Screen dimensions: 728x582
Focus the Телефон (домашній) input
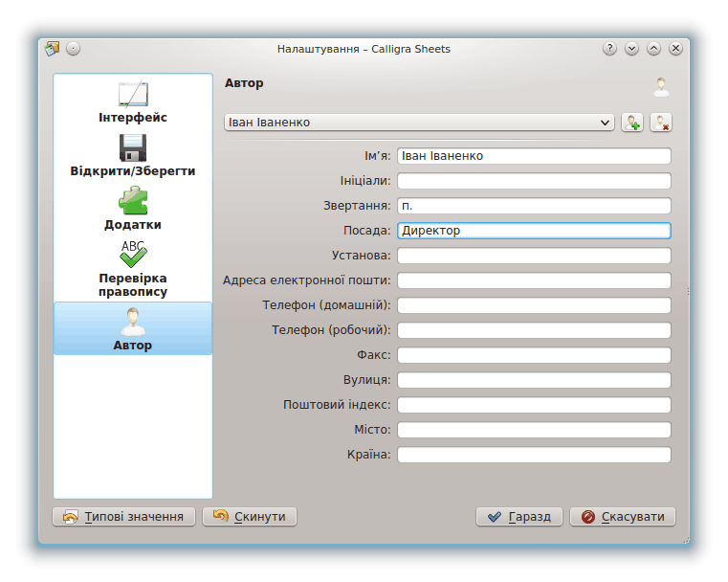click(x=533, y=305)
